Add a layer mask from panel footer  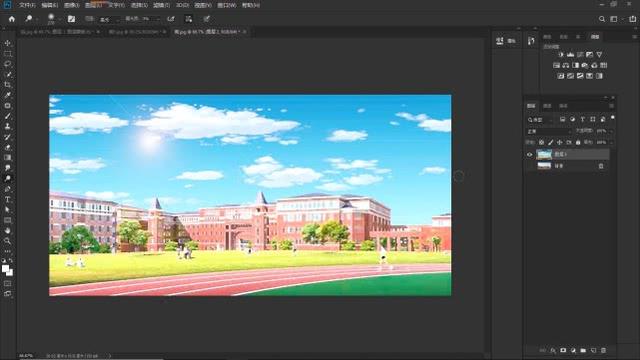pos(563,350)
